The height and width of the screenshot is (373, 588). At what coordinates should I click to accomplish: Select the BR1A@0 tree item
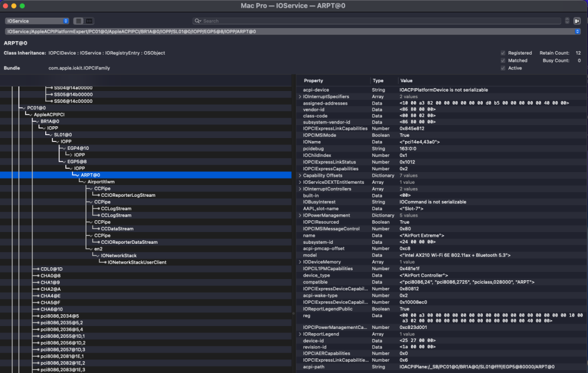pos(50,122)
